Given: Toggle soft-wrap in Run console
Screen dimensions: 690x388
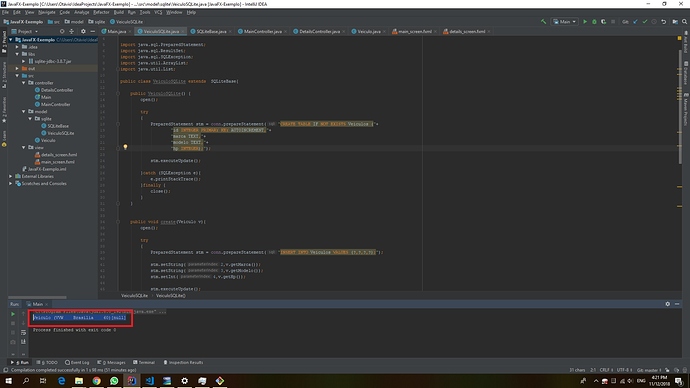Looking at the screenshot, I should point(23,333).
